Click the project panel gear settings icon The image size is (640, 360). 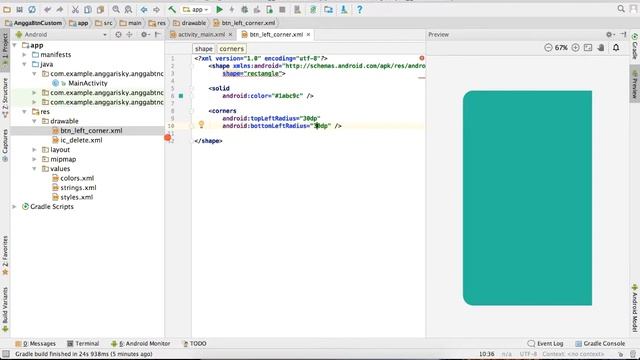(x=144, y=35)
